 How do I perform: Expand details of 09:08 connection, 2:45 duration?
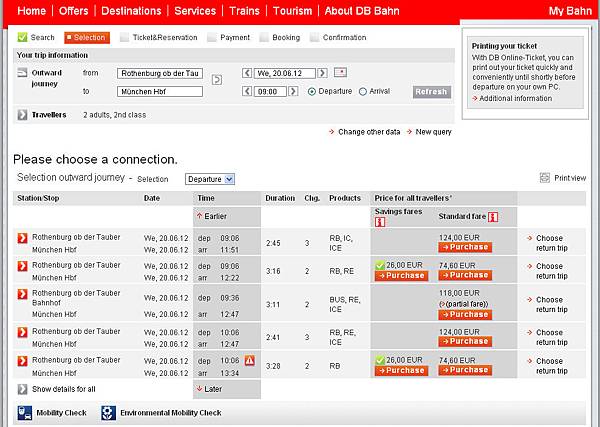(x=23, y=238)
